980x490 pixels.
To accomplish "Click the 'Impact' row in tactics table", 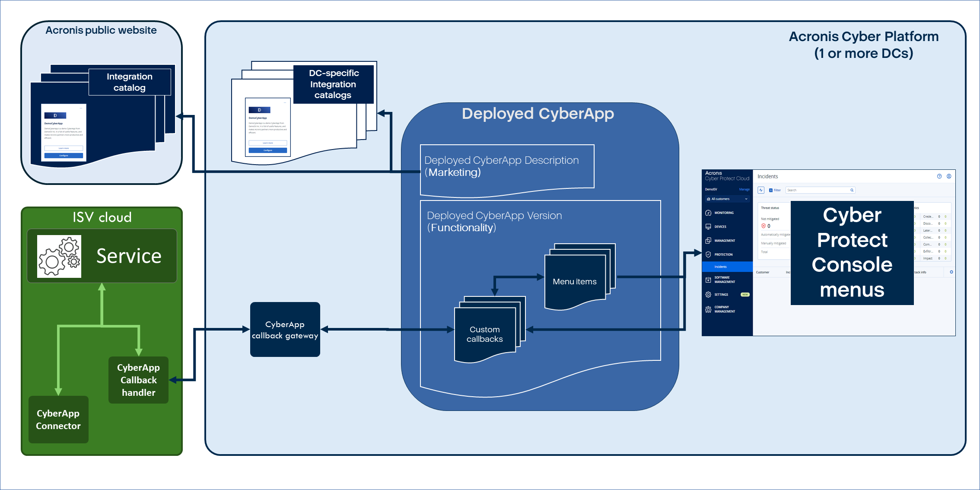I will 935,258.
